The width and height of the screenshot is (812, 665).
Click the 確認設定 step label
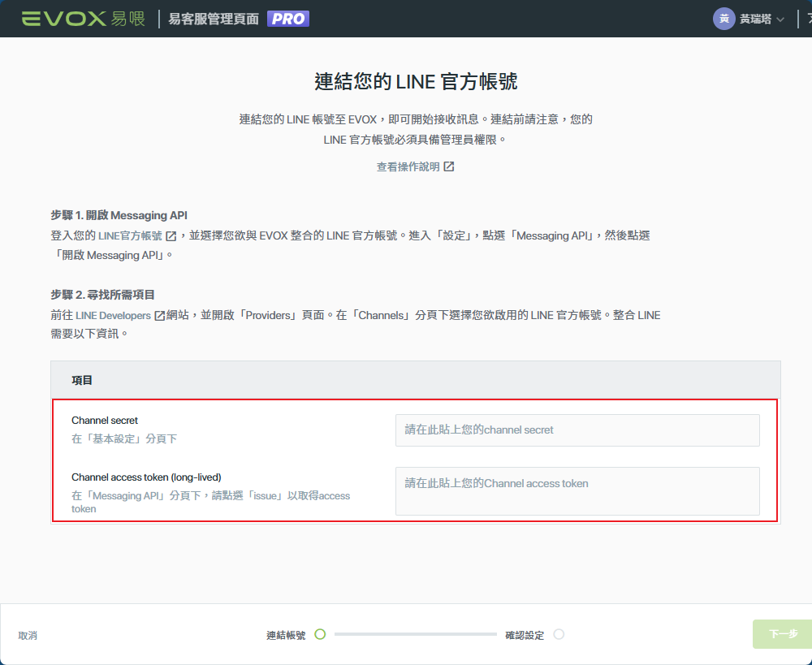[525, 635]
